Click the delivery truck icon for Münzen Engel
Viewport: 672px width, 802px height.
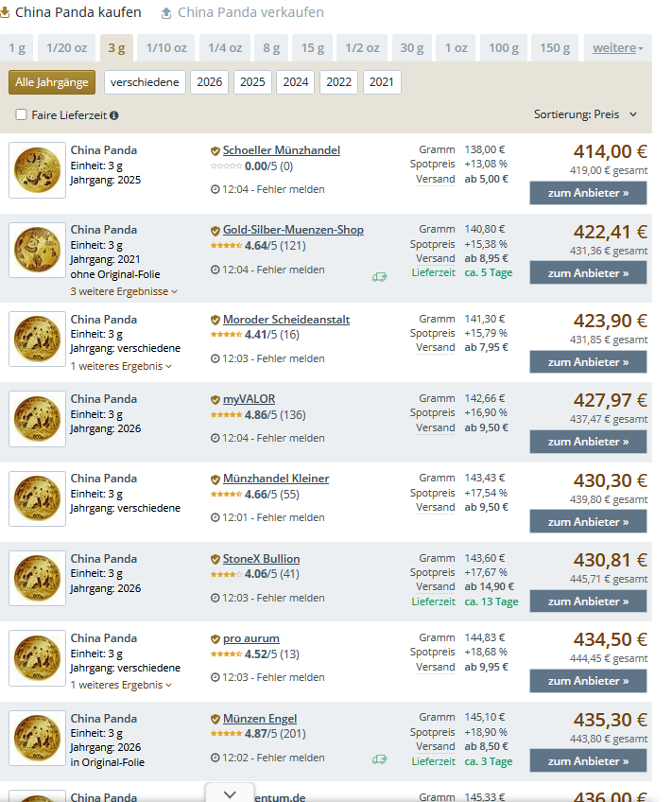pyautogui.click(x=379, y=758)
